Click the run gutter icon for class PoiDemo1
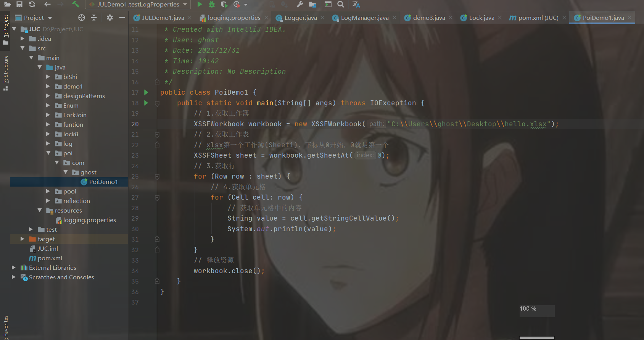 [x=146, y=92]
